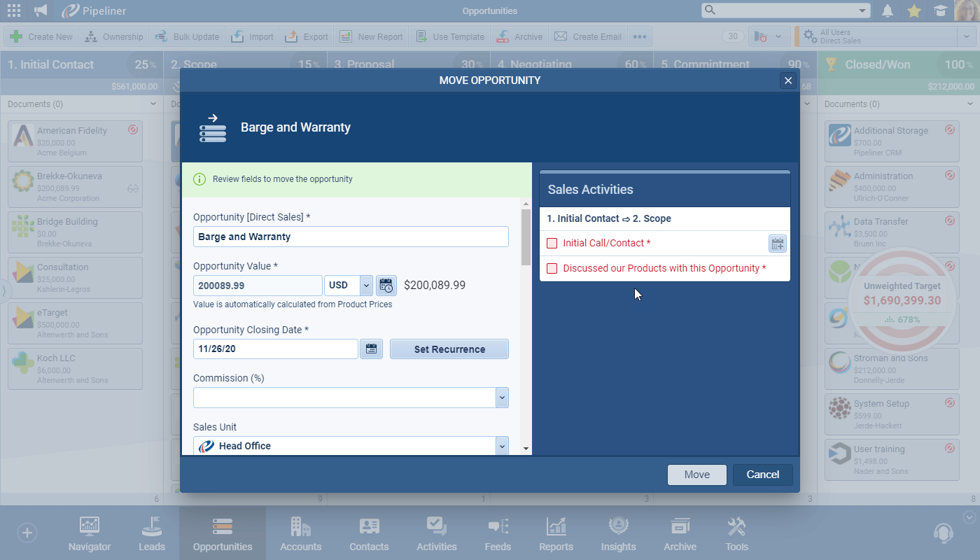Click the value history calendar-clock icon beside USD
980x560 pixels.
pyautogui.click(x=386, y=286)
